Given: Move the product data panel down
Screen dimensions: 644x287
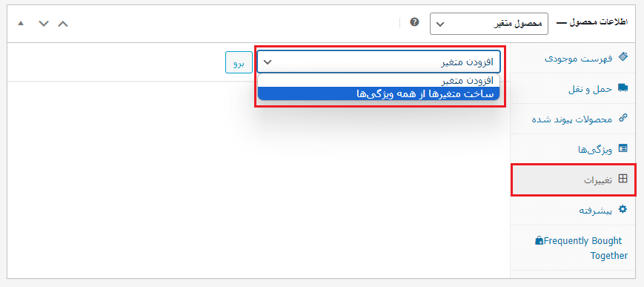Looking at the screenshot, I should click(44, 24).
